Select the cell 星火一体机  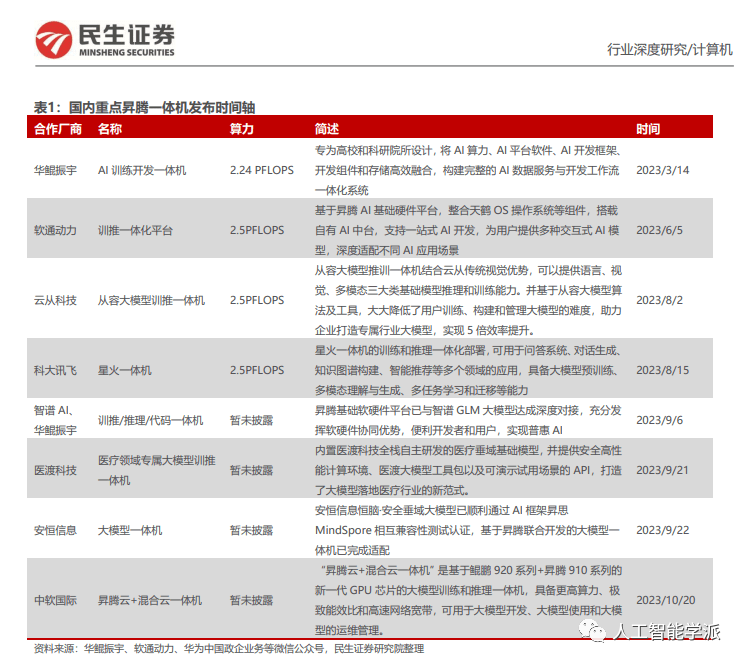(x=125, y=370)
